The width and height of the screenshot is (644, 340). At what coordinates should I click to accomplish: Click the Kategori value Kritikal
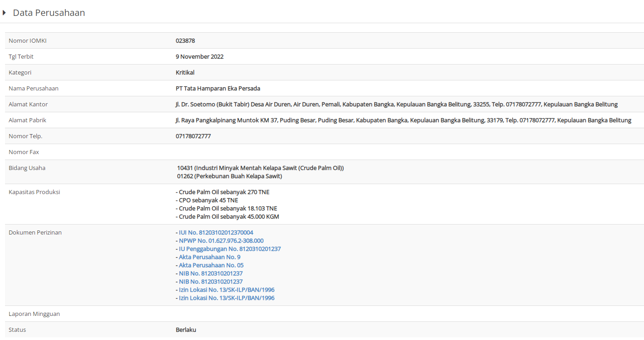185,73
